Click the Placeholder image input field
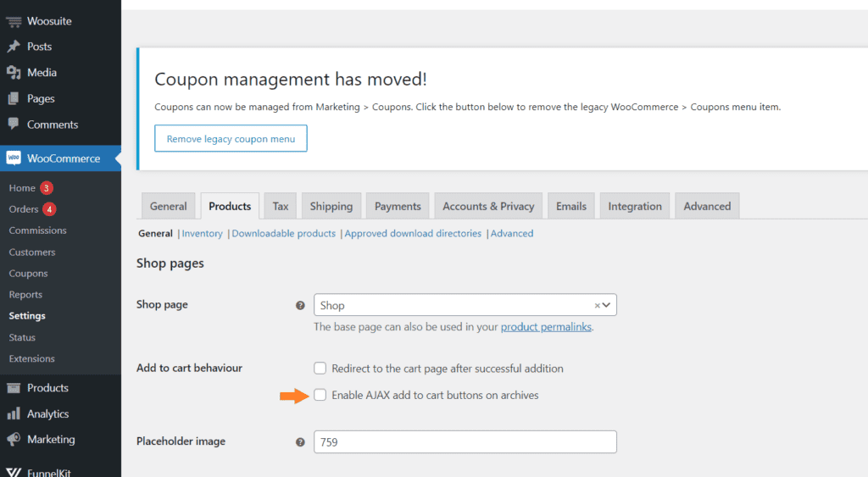This screenshot has width=868, height=477. [465, 441]
